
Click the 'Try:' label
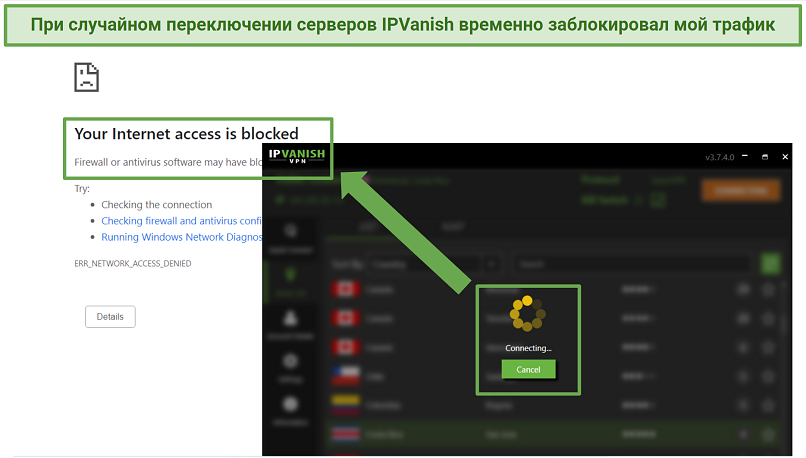pyautogui.click(x=82, y=189)
